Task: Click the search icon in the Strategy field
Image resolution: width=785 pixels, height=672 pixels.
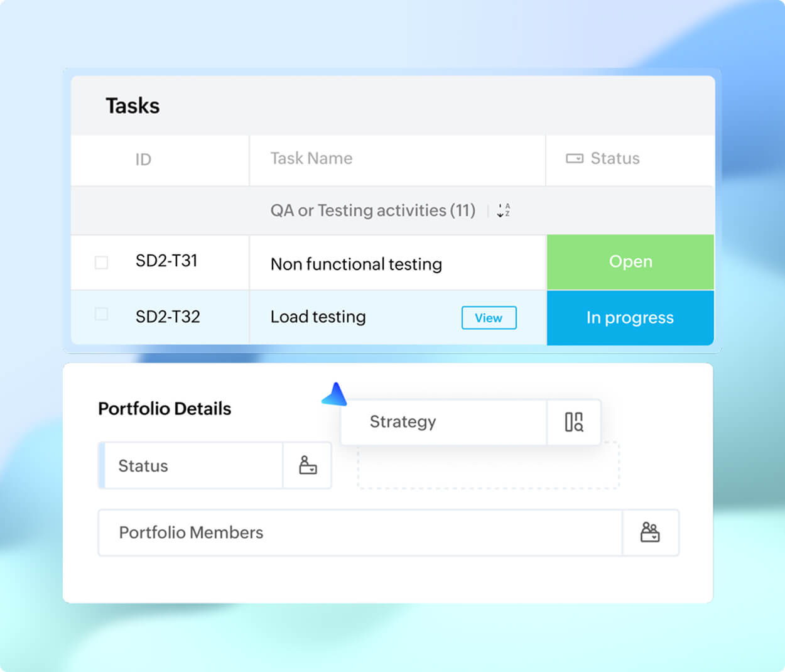Action: click(573, 422)
